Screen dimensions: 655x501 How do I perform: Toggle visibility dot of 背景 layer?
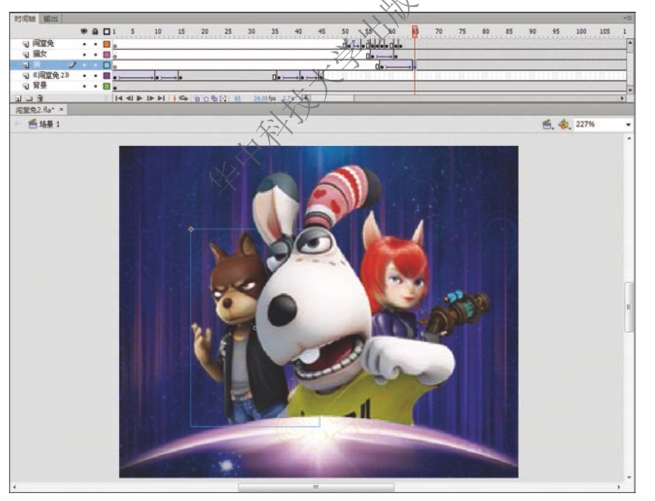pyautogui.click(x=83, y=87)
